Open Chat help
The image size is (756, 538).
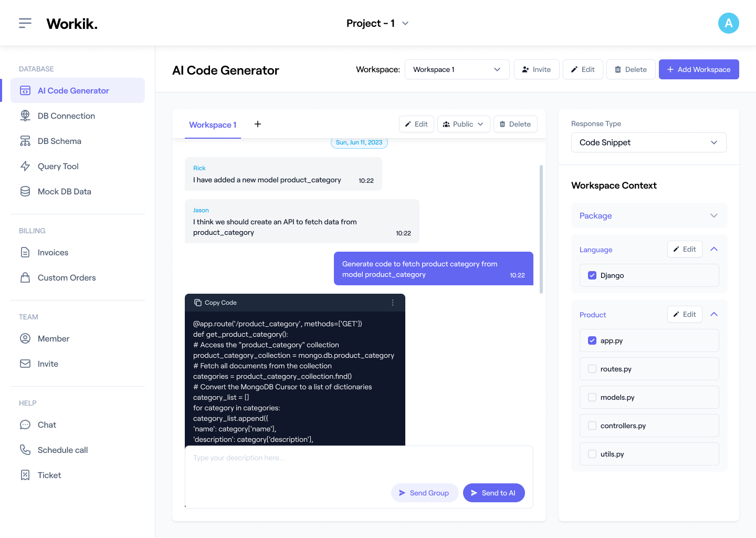coord(25,425)
